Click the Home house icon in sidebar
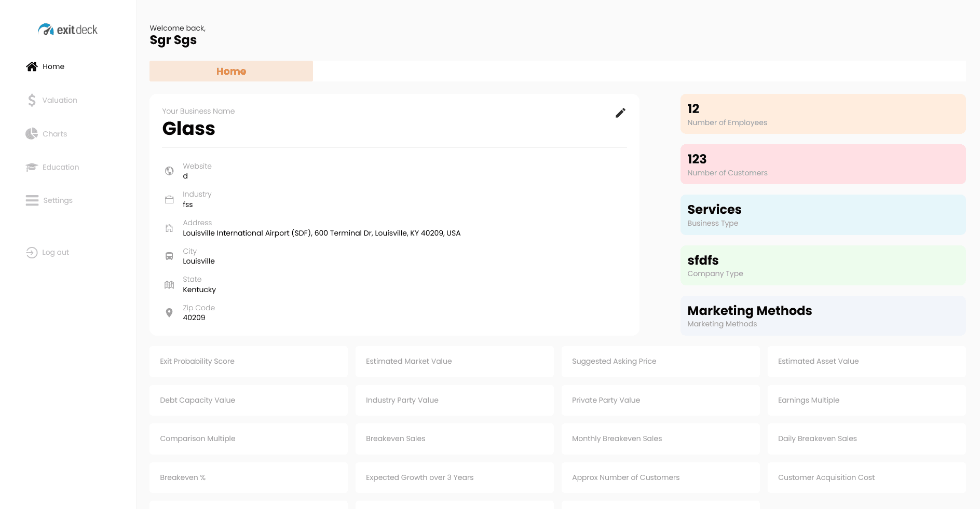 [32, 66]
